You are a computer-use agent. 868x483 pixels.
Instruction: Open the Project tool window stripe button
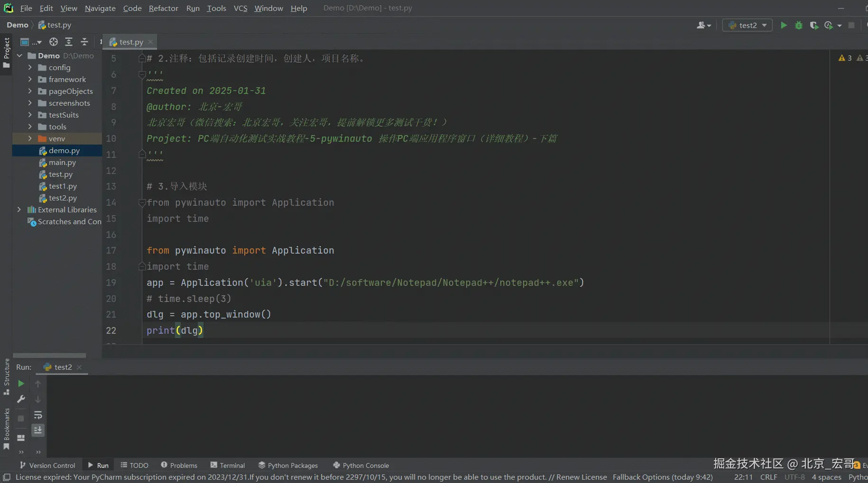(6, 52)
